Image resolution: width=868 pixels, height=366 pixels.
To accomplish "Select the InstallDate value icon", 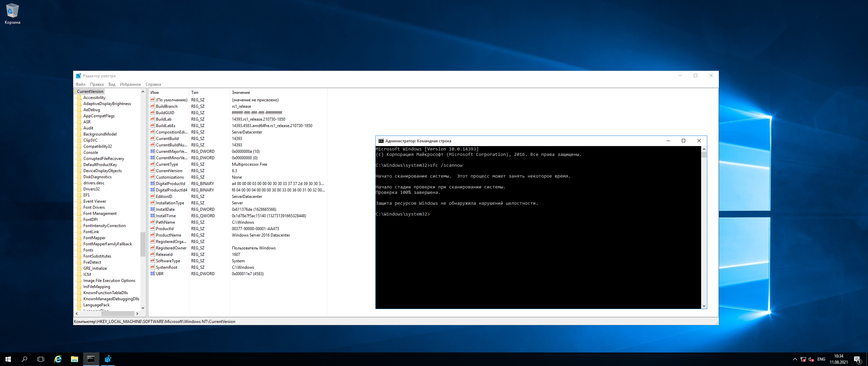I will tap(153, 209).
